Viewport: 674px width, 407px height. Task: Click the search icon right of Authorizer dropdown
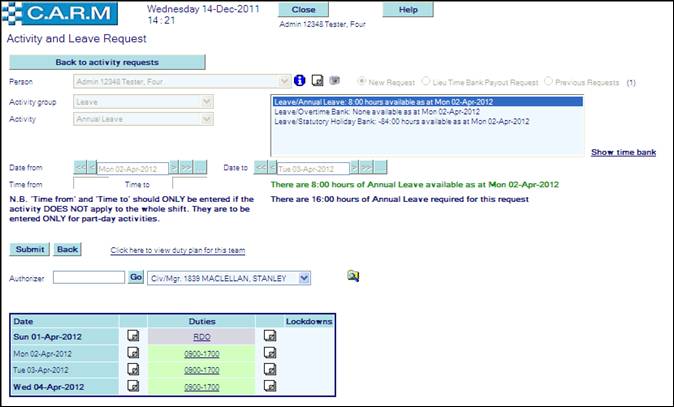click(353, 276)
